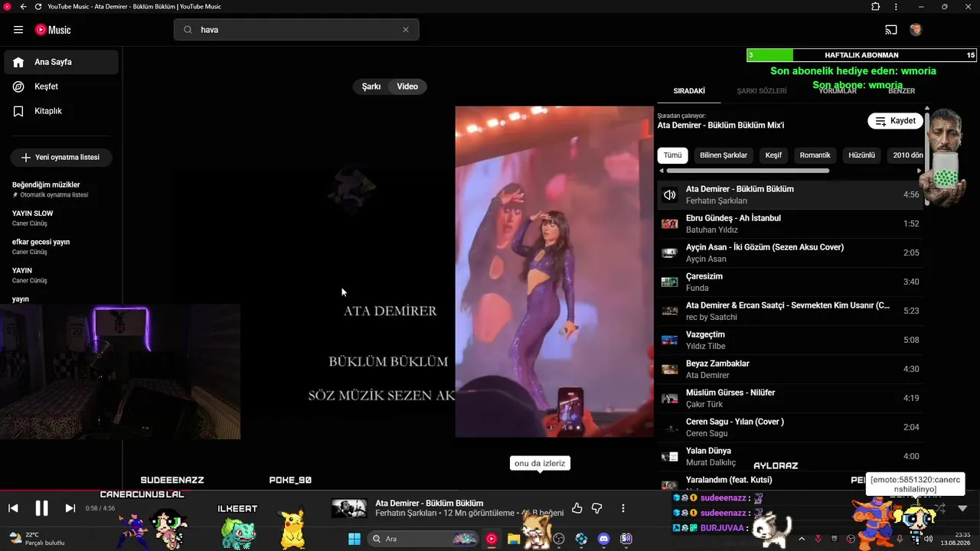This screenshot has height=551, width=980.
Task: Select the Hüzünlü filter chip
Action: coord(861,155)
